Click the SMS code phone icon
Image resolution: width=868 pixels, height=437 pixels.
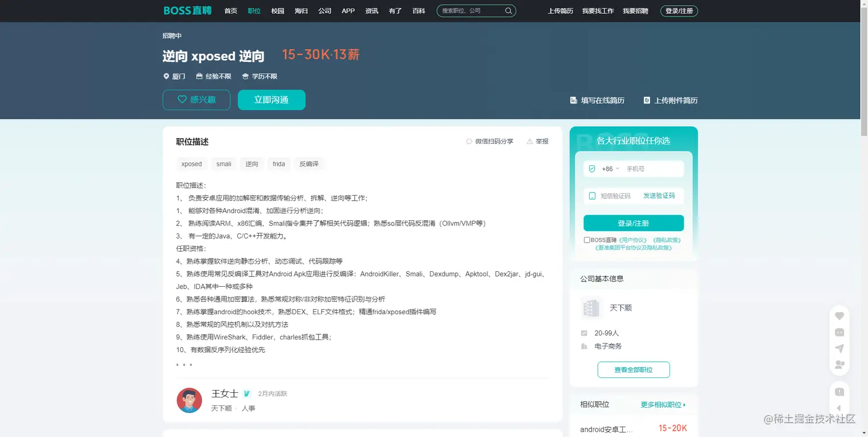(592, 196)
